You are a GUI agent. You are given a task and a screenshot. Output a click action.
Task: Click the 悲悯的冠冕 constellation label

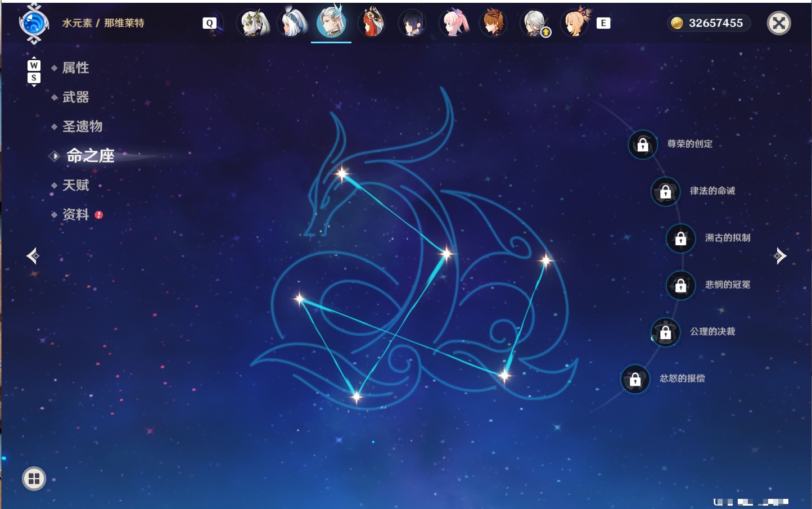(x=728, y=285)
